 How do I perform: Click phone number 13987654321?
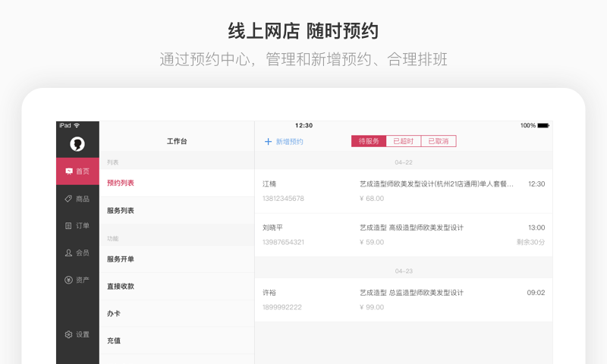[283, 242]
